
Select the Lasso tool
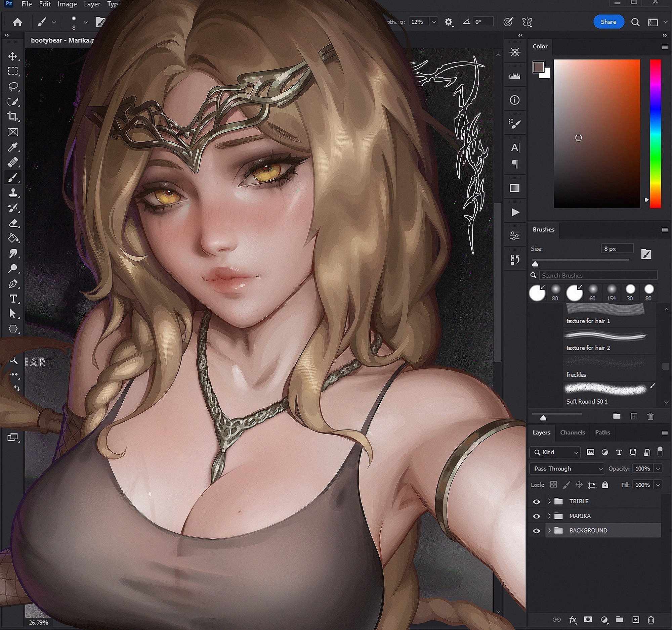coord(13,86)
